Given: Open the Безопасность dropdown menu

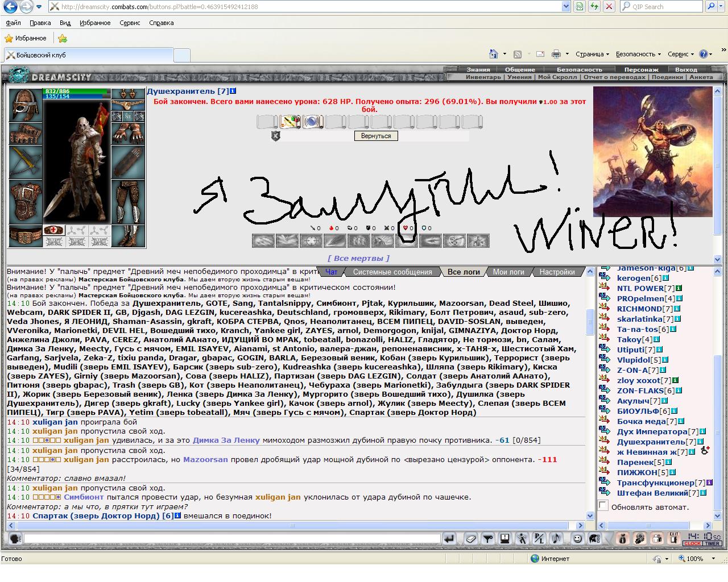Looking at the screenshot, I should pyautogui.click(x=638, y=54).
